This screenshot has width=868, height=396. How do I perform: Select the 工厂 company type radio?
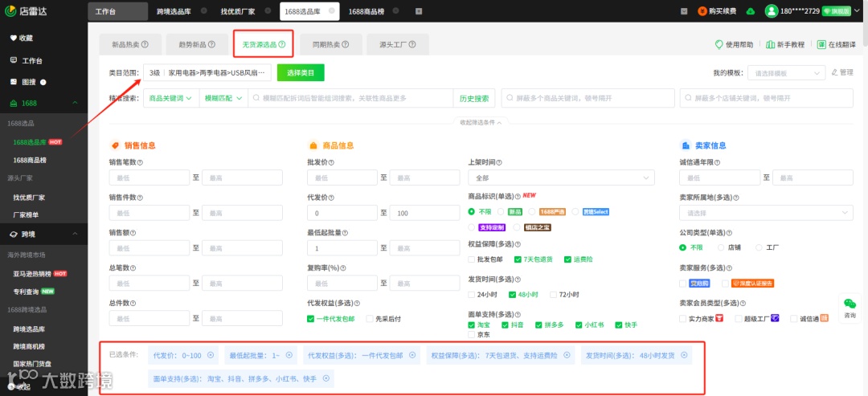(x=759, y=247)
